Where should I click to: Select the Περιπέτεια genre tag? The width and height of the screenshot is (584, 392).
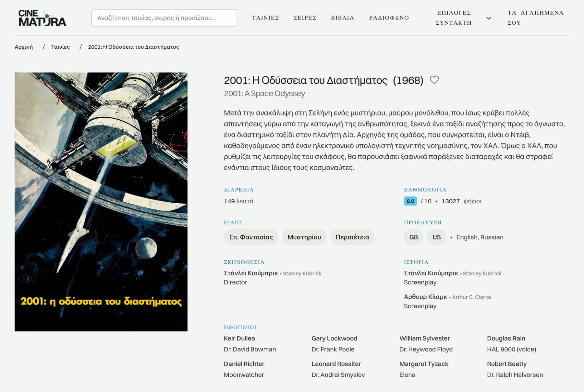[352, 237]
